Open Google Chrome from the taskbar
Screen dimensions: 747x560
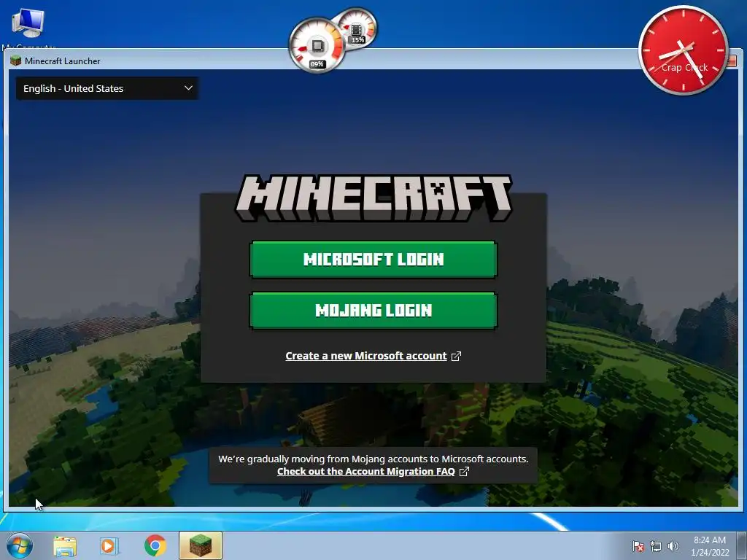[x=155, y=545]
